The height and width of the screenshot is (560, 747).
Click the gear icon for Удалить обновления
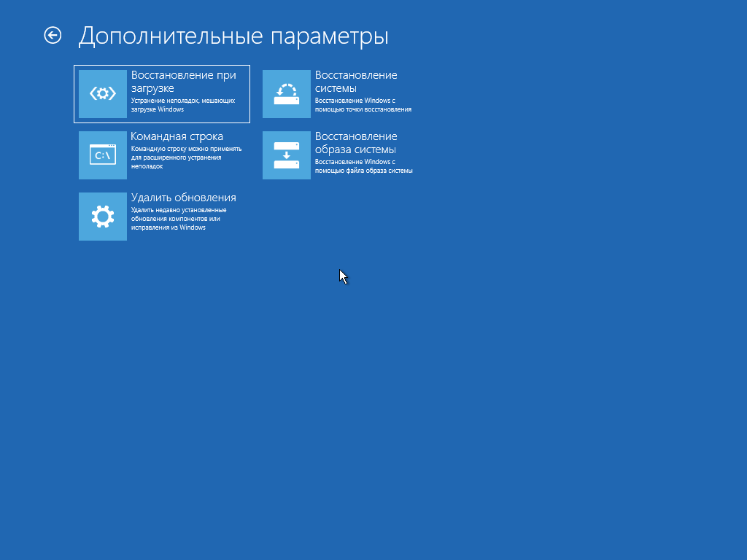coord(102,216)
